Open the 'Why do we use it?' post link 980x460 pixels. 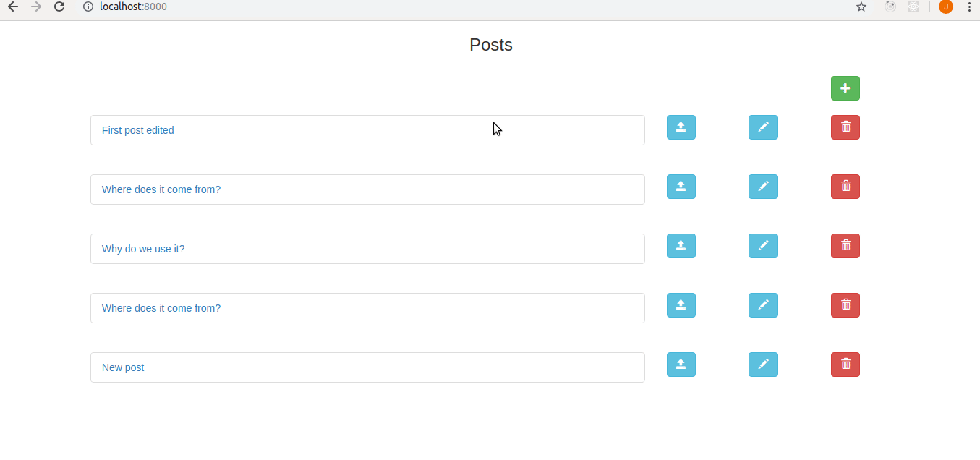pos(143,249)
